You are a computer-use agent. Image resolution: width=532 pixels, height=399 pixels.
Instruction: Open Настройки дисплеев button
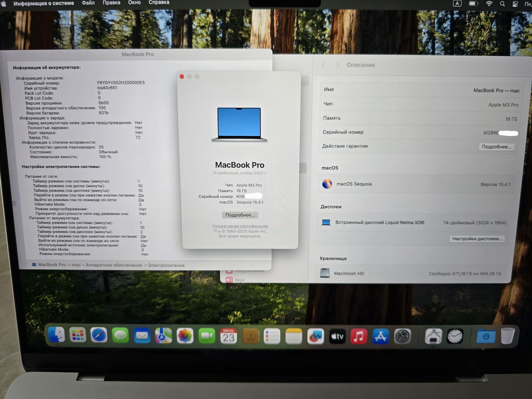pyautogui.click(x=477, y=239)
